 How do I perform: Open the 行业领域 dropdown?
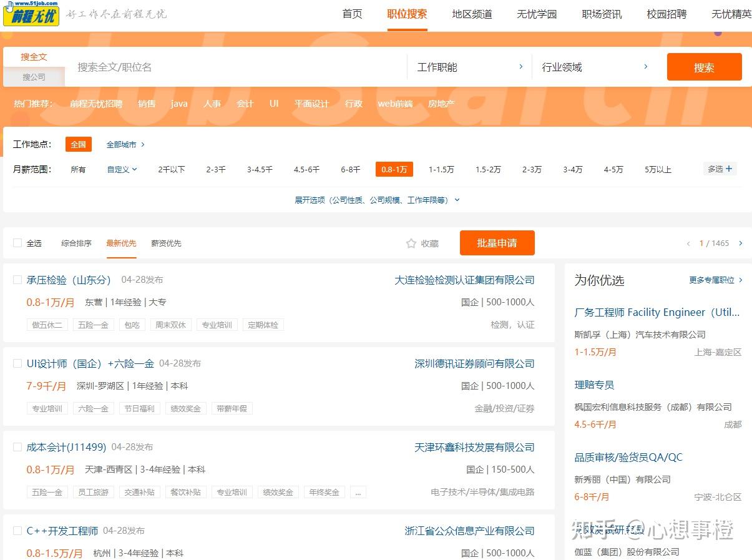point(594,67)
